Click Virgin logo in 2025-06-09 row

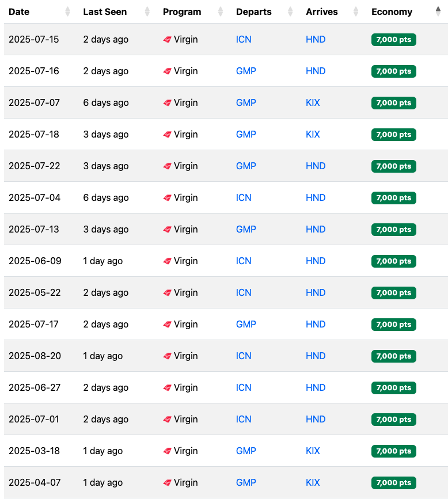click(167, 261)
